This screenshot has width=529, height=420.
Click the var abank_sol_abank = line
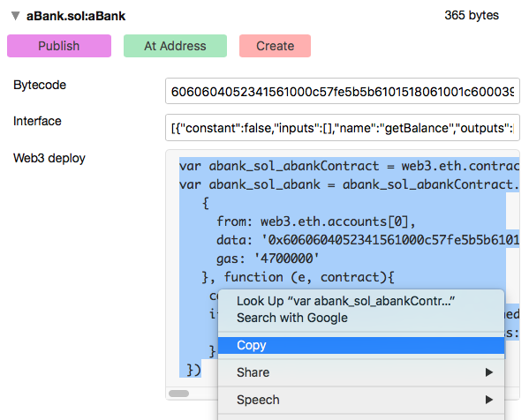coord(349,184)
